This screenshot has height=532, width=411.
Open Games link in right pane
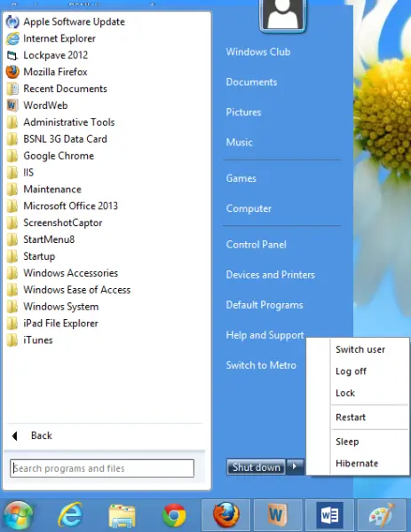pyautogui.click(x=241, y=178)
